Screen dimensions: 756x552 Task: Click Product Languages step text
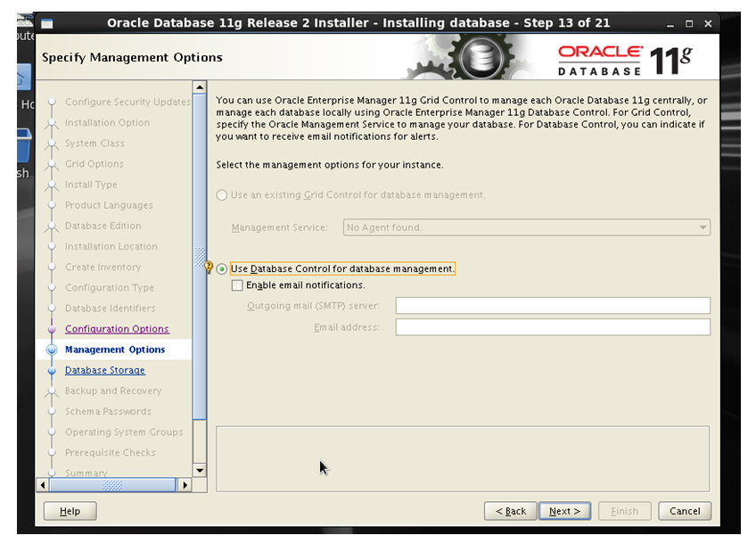click(x=109, y=205)
